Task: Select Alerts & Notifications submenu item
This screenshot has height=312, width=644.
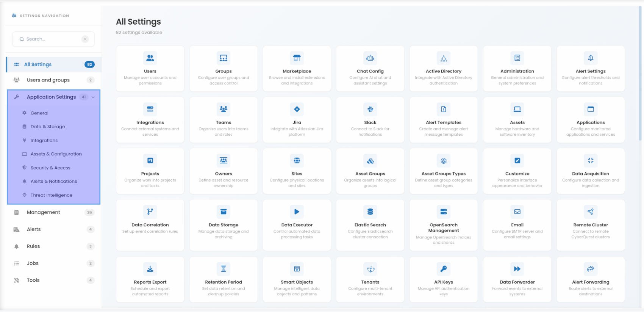Action: coord(54,181)
